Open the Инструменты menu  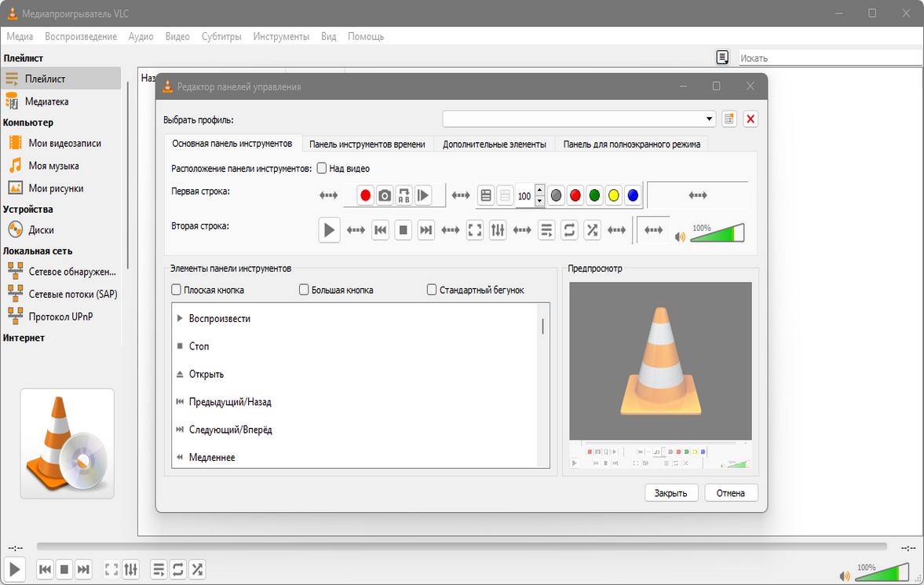tap(282, 36)
